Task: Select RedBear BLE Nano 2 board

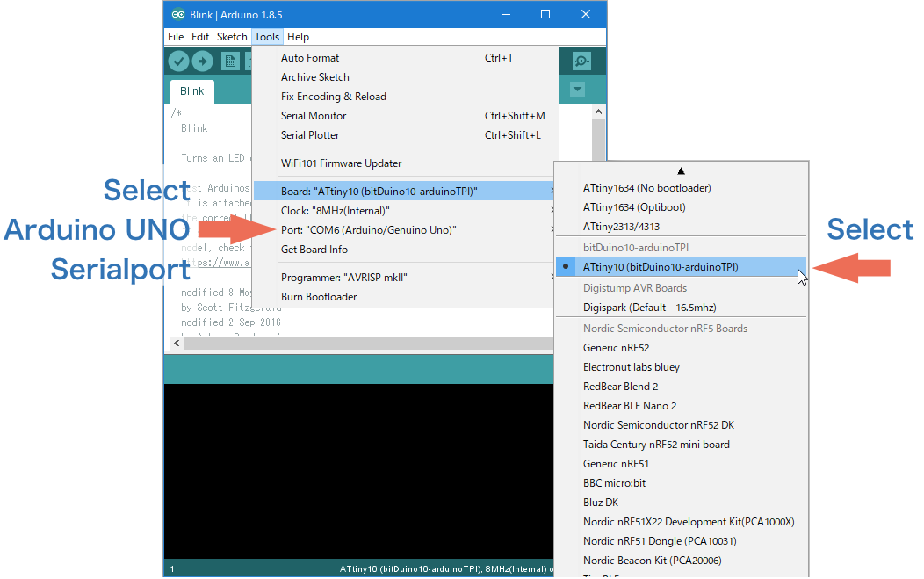Action: coord(682,406)
